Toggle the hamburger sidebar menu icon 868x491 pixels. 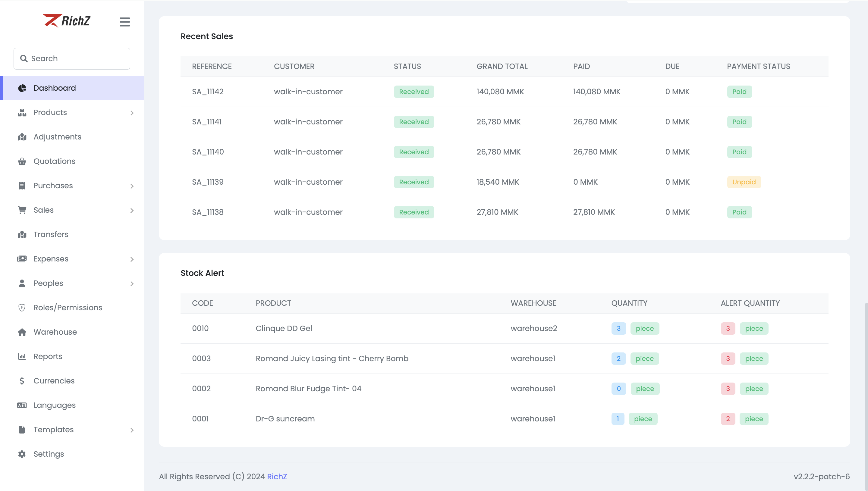click(x=125, y=22)
